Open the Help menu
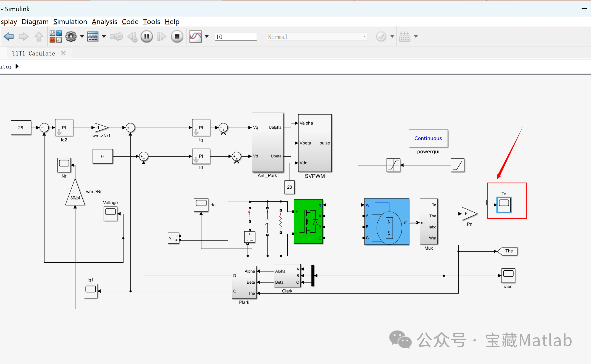 point(172,22)
